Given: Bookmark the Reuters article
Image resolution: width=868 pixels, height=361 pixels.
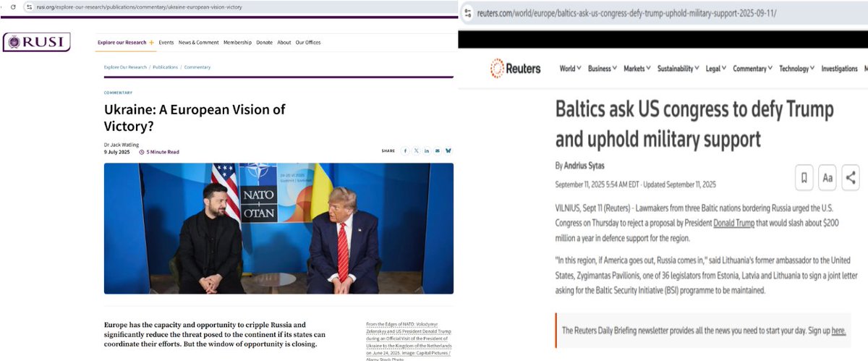Looking at the screenshot, I should [804, 177].
